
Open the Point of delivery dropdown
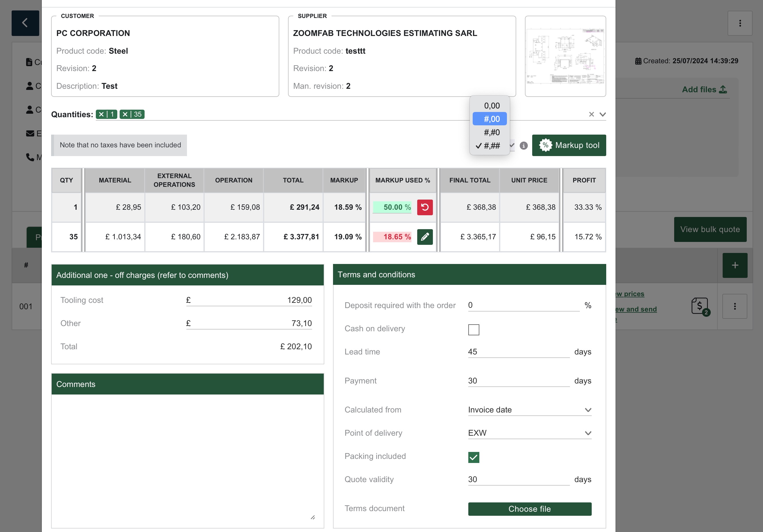(529, 433)
